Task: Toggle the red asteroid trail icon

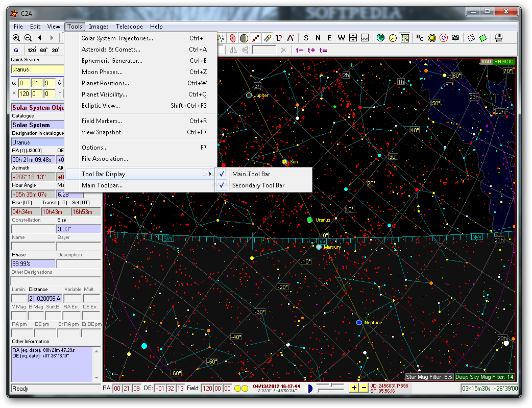Action: point(256,38)
